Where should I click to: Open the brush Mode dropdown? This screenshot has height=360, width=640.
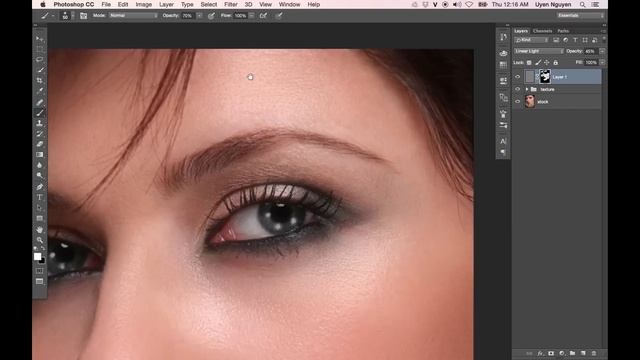133,16
